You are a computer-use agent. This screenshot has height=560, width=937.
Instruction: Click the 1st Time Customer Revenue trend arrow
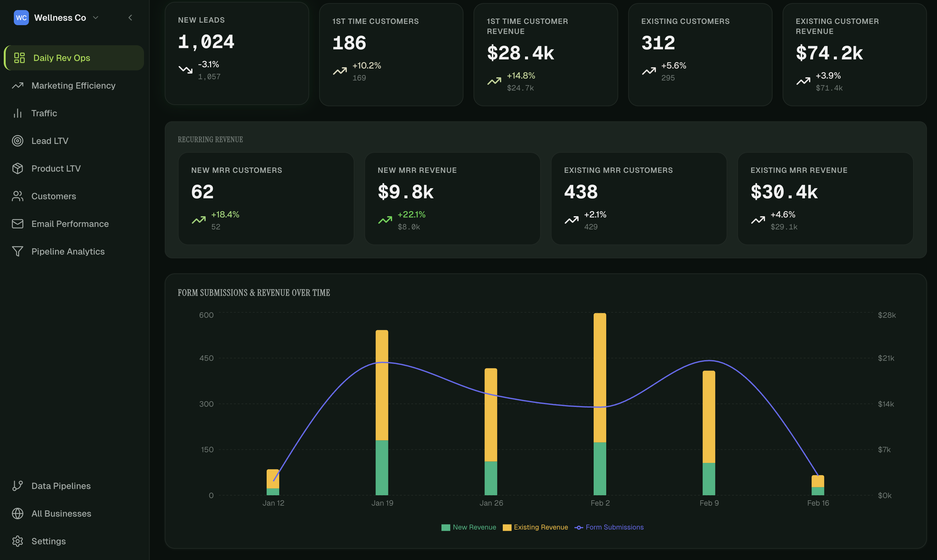pyautogui.click(x=494, y=81)
